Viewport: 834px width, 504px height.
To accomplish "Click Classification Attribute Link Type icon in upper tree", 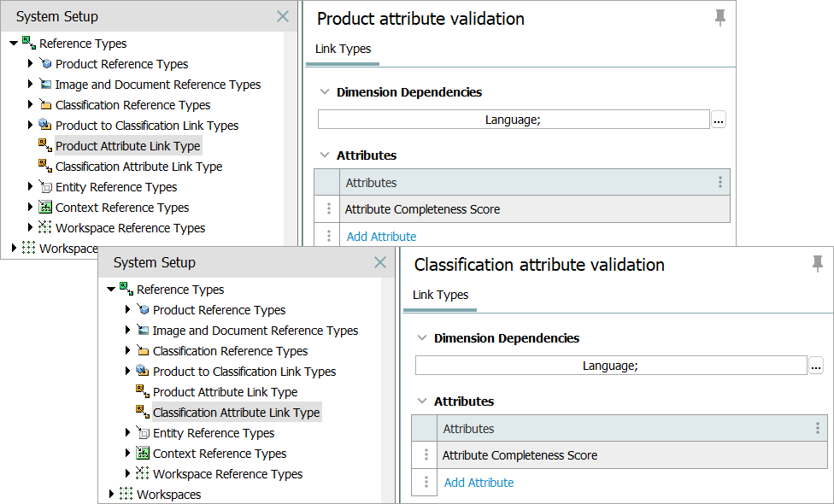I will pos(45,166).
